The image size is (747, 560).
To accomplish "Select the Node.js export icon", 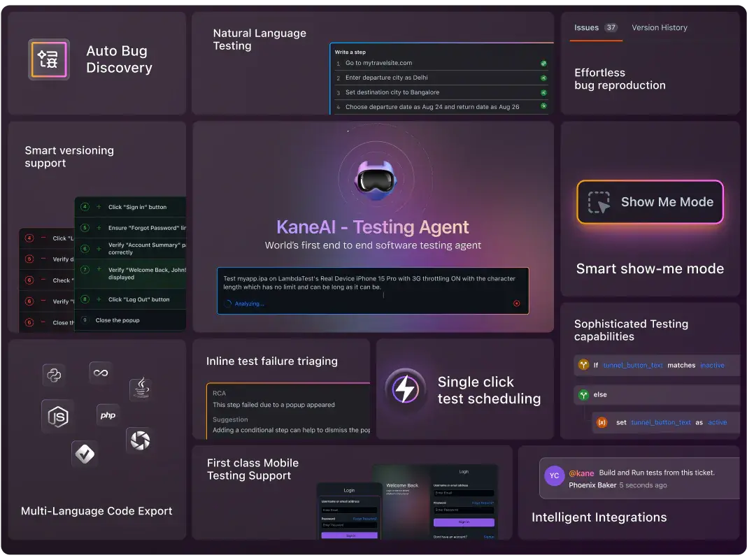I will 59,417.
